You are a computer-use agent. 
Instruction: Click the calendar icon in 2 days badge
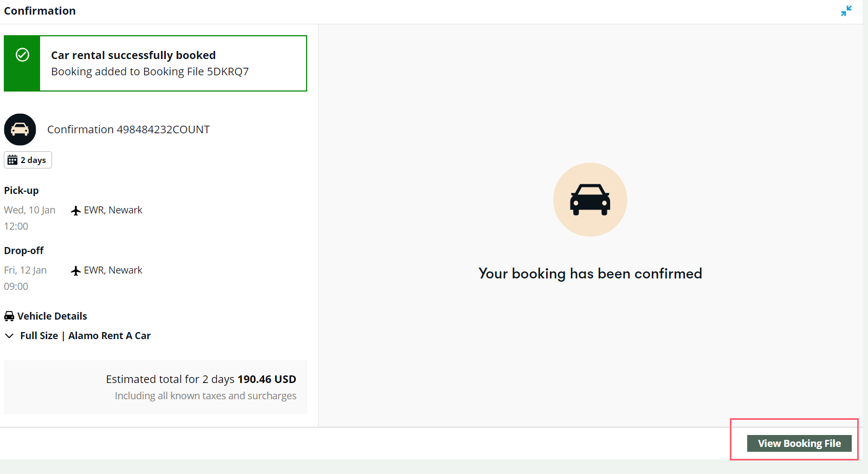click(x=12, y=160)
